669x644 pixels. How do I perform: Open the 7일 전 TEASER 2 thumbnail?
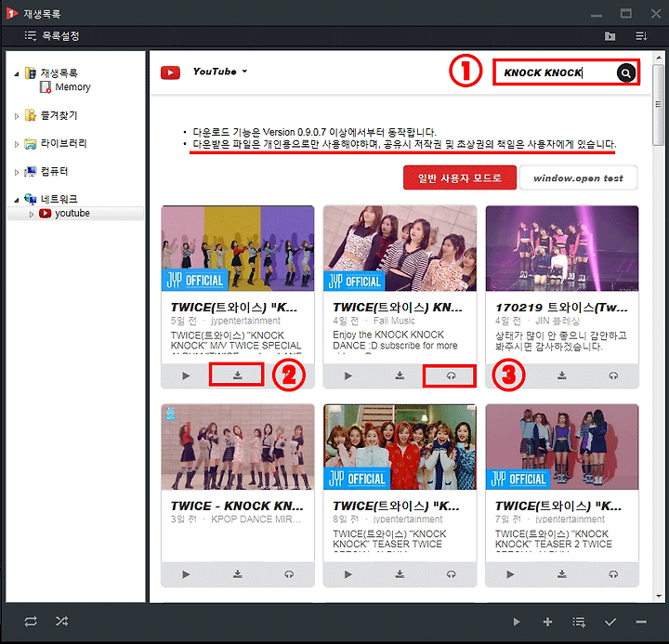(562, 447)
